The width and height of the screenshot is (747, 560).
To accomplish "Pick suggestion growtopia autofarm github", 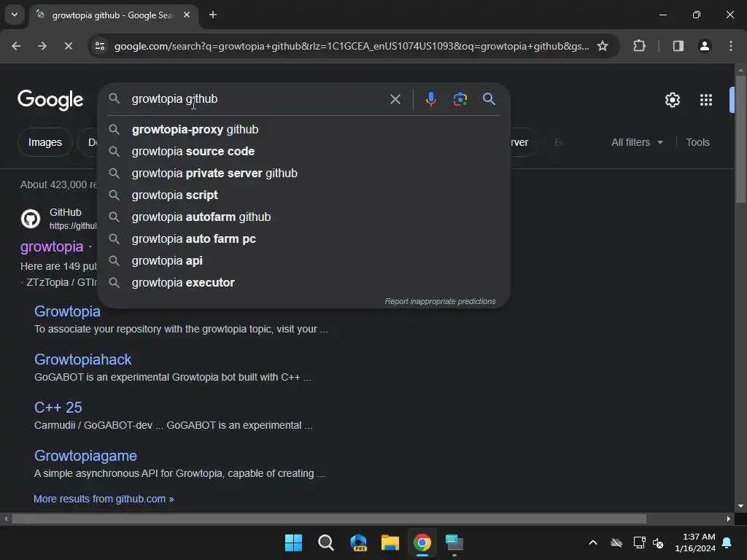I will [303, 217].
